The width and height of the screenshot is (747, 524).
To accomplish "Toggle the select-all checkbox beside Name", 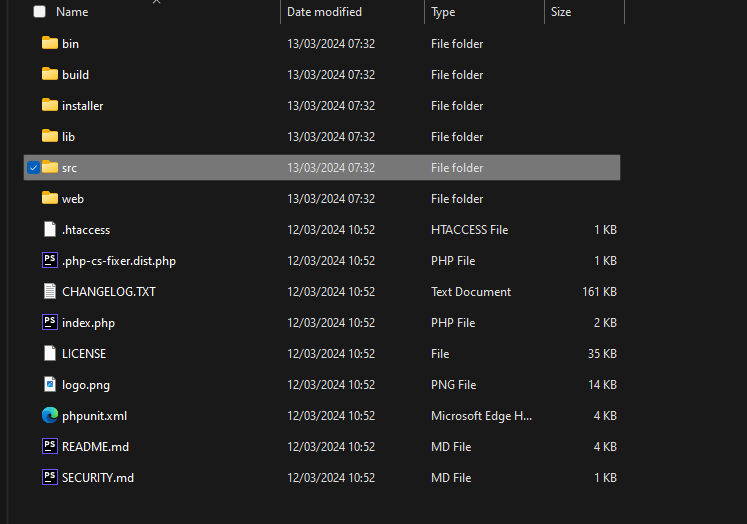I will pyautogui.click(x=40, y=11).
